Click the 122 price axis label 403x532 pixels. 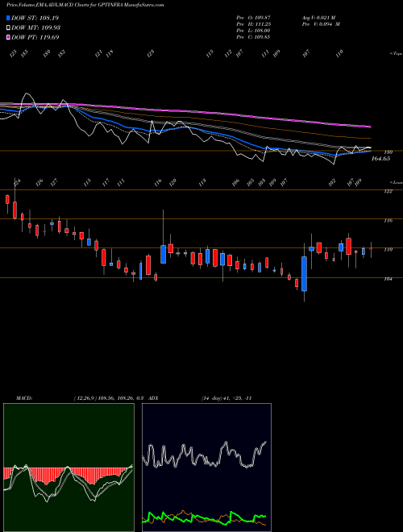pos(388,191)
